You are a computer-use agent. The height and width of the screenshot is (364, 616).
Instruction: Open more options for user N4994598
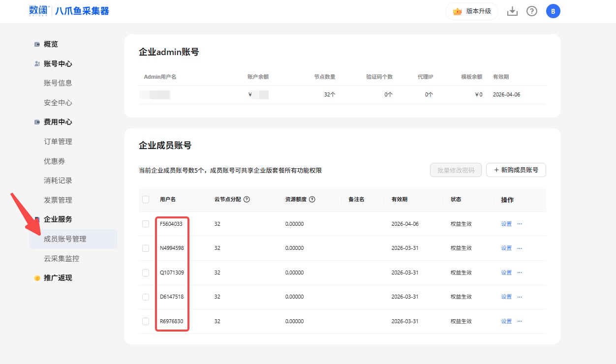[x=520, y=248]
